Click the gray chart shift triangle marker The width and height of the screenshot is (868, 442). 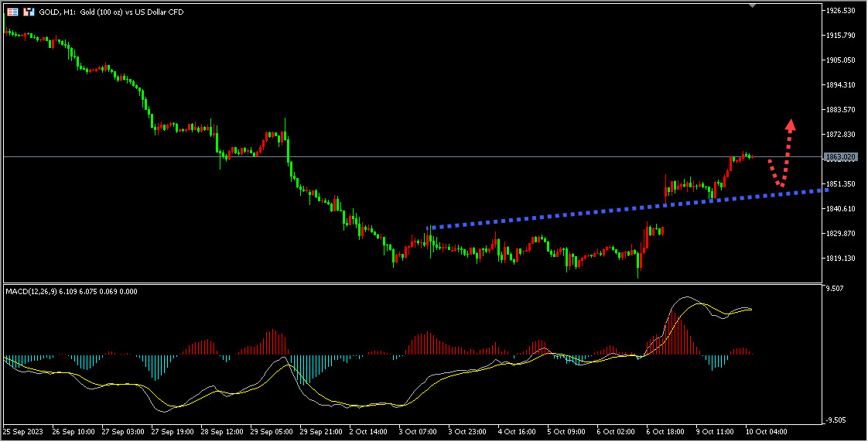coord(752,5)
